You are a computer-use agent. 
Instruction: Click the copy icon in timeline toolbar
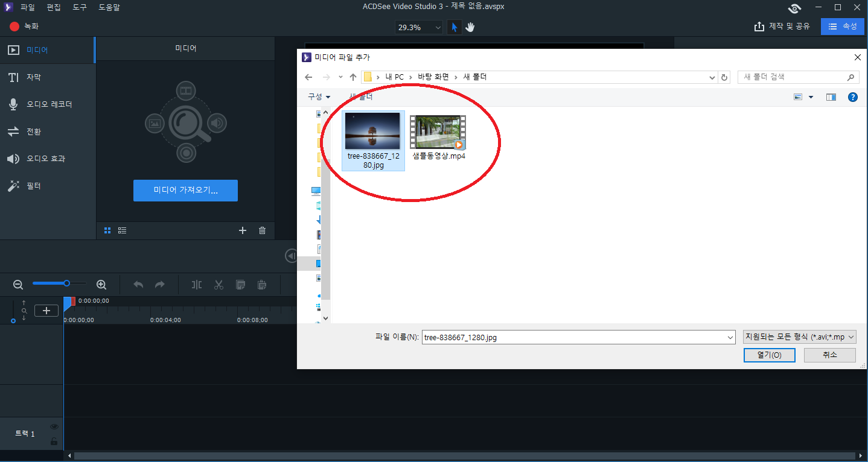pos(240,285)
